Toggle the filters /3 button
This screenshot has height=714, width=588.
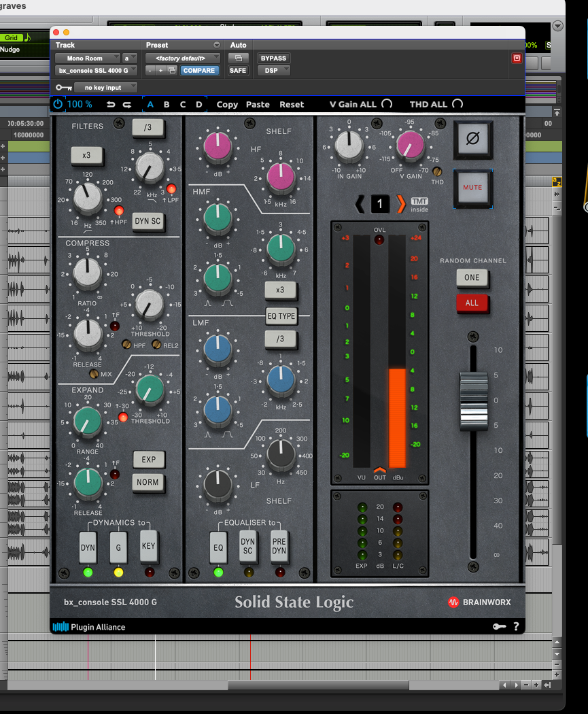[148, 128]
